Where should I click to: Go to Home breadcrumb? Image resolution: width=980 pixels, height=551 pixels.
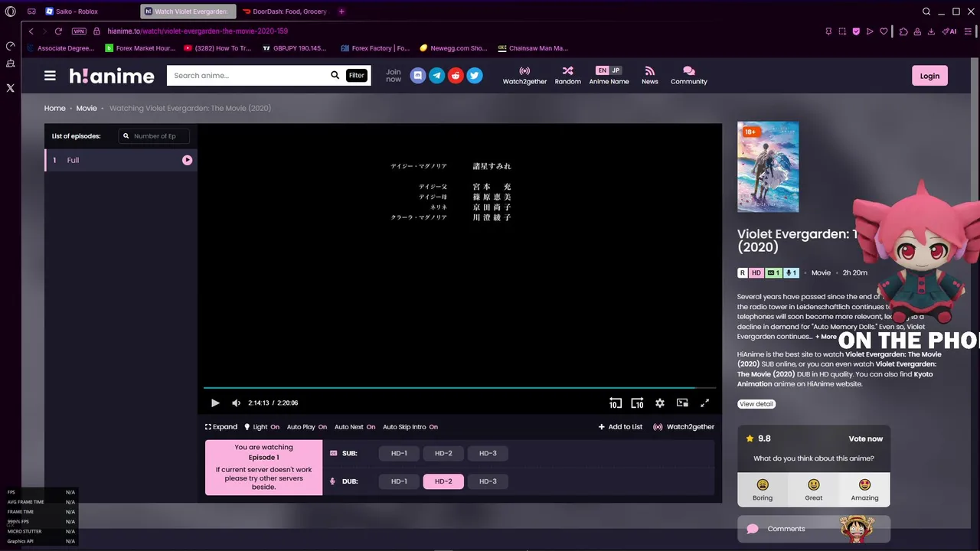point(54,109)
